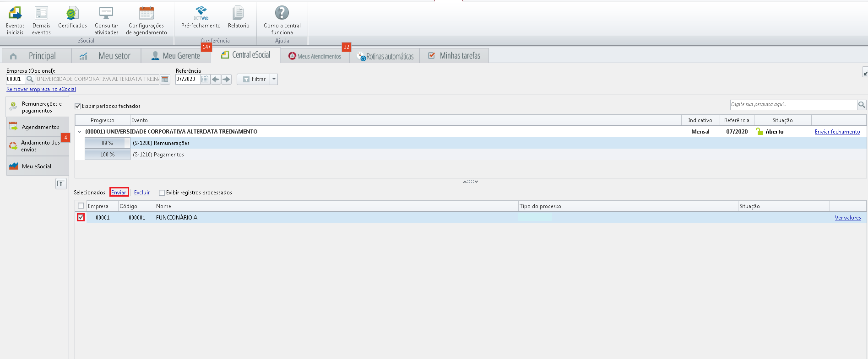
Task: Sort by the Nome column header
Action: (336, 206)
